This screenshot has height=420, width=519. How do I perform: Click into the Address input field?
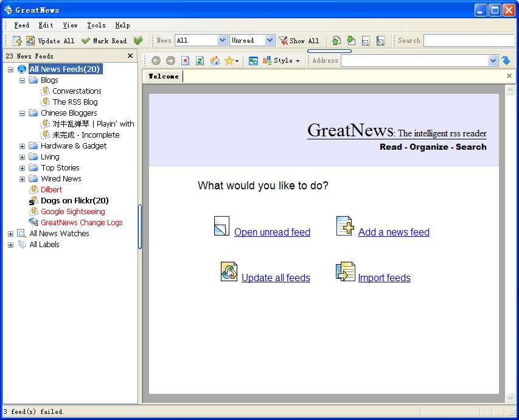(x=415, y=61)
